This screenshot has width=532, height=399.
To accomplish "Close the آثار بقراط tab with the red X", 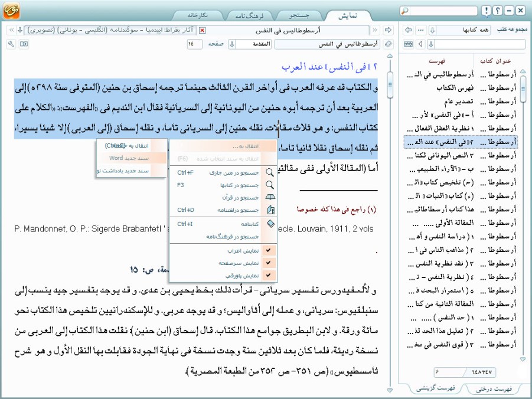I will (202, 31).
